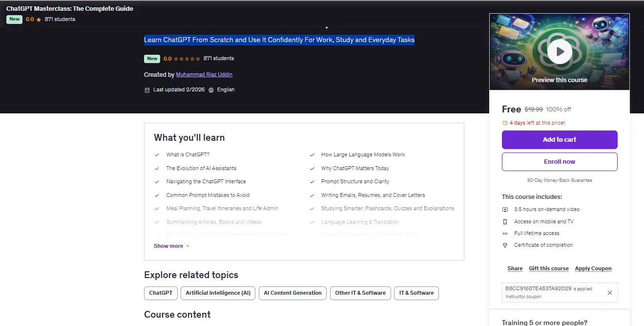The image size is (644, 326).
Task: Click the checkmark beside Meal Planning, Travel Itineraries
Action: point(157,209)
